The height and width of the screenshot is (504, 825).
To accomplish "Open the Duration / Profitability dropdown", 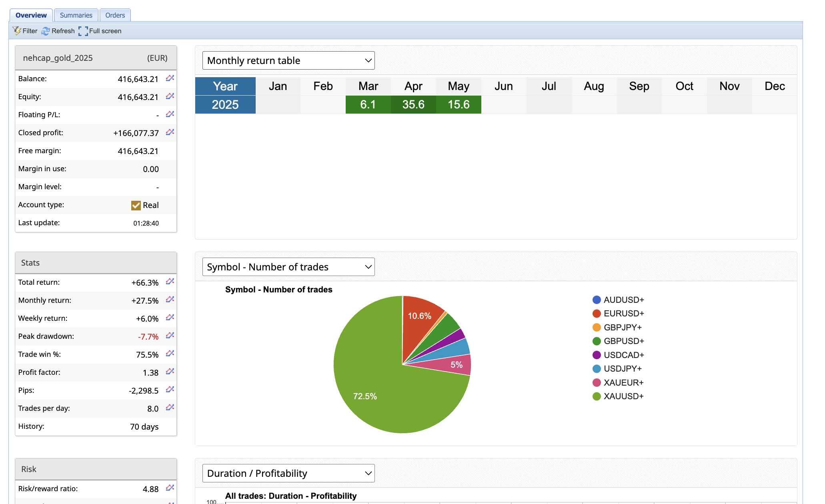I will coord(288,473).
